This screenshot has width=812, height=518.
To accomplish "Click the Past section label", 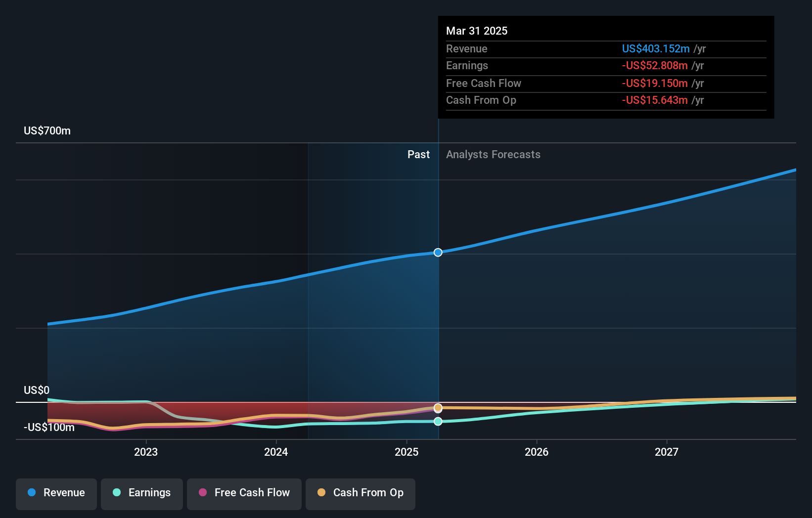I will (418, 155).
